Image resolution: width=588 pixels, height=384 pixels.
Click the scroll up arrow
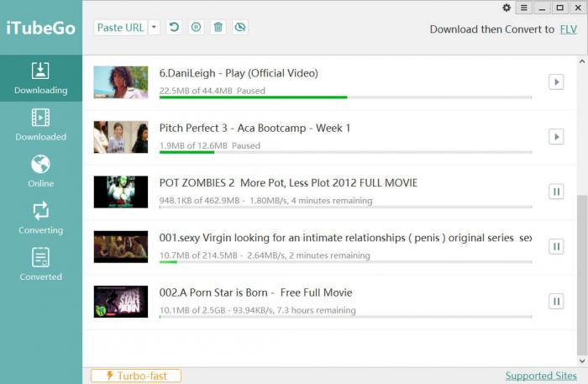pos(582,61)
